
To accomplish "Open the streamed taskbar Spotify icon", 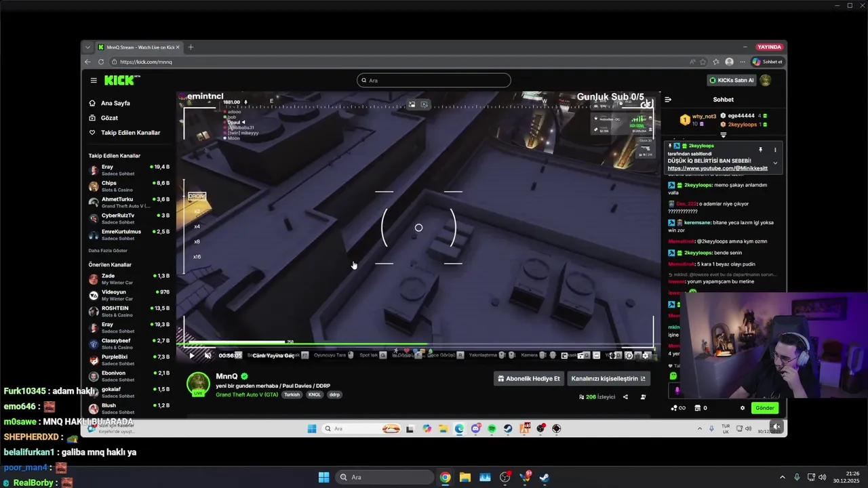I will [x=492, y=428].
